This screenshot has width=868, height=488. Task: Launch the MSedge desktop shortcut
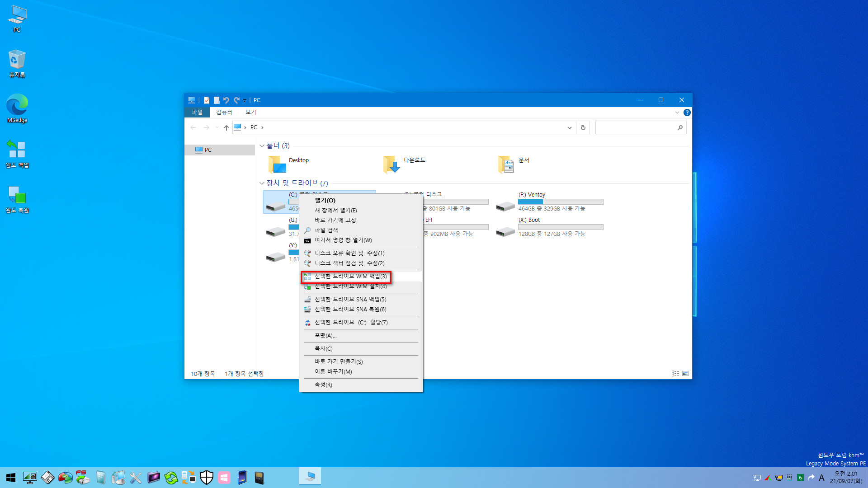(x=17, y=108)
